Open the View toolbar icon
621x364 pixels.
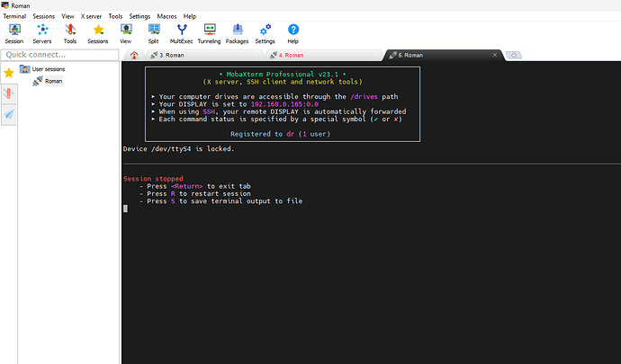126,33
